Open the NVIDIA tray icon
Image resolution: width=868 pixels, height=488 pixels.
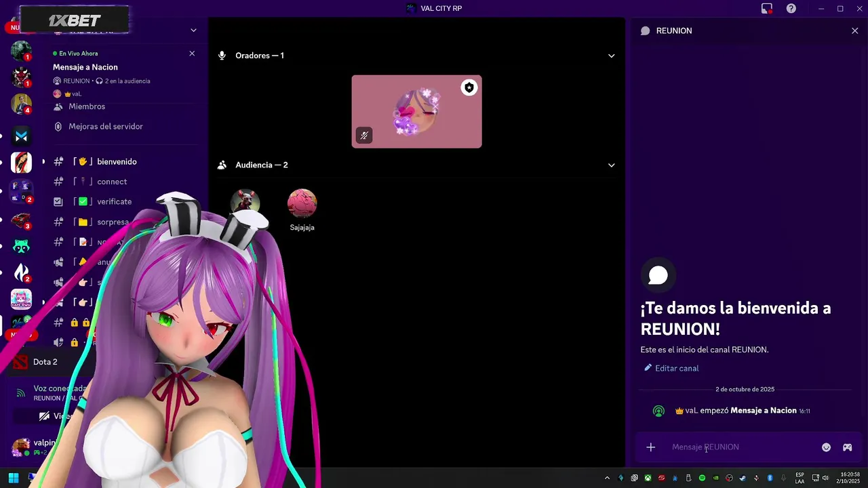click(716, 478)
